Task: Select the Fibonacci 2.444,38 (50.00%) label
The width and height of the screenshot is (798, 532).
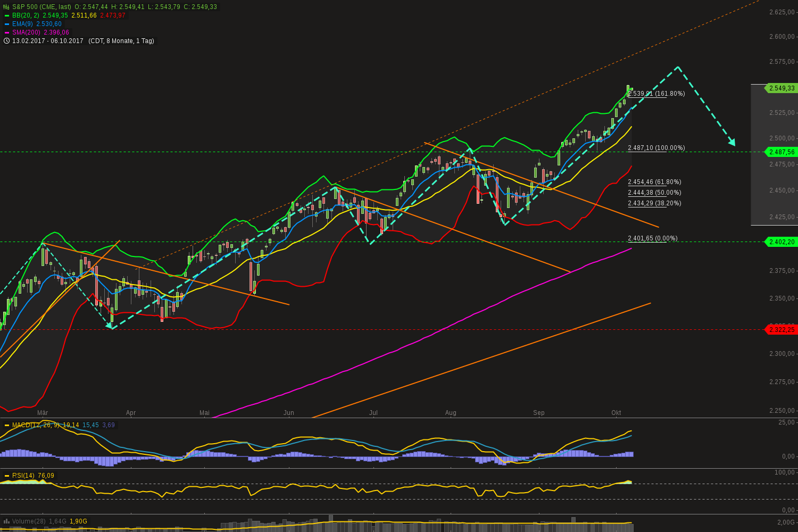Action: (654, 193)
